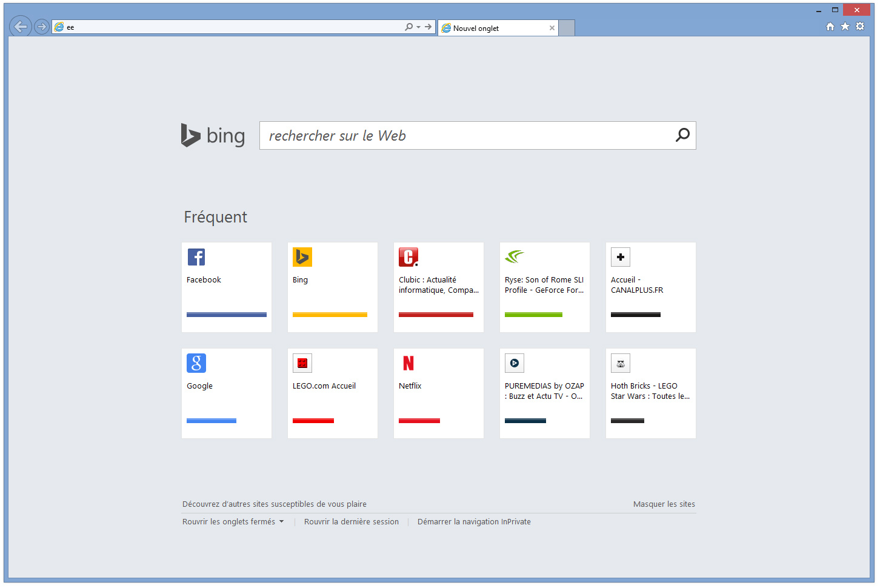The width and height of the screenshot is (880, 588).
Task: Click Masquer les sites link
Action: tap(664, 504)
